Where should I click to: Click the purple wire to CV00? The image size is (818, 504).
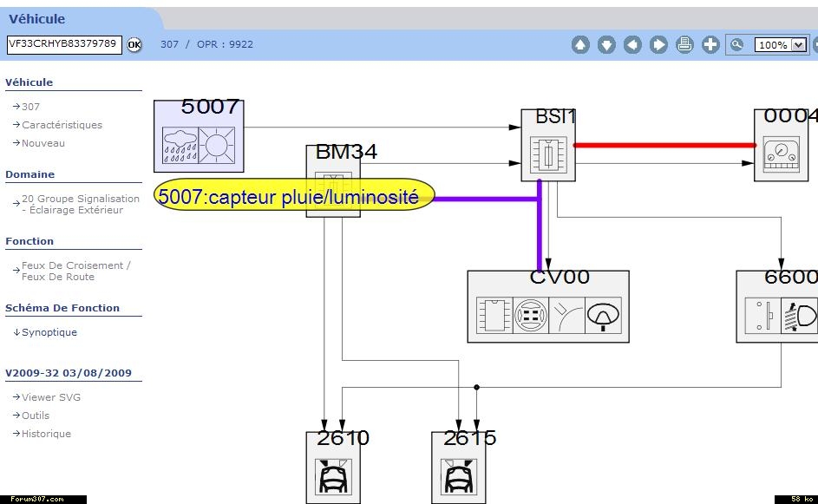click(540, 226)
